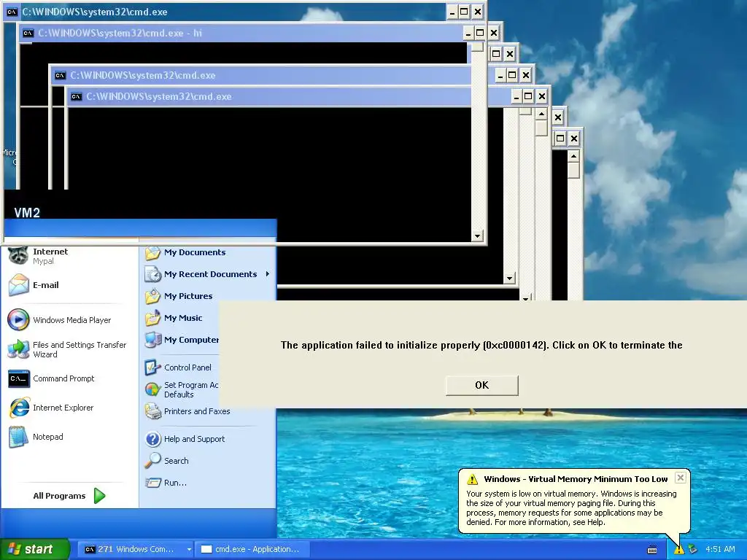Viewport: 747px width, 560px height.
Task: Close the 'cmd.exe - hi' window
Action: pyautogui.click(x=494, y=33)
